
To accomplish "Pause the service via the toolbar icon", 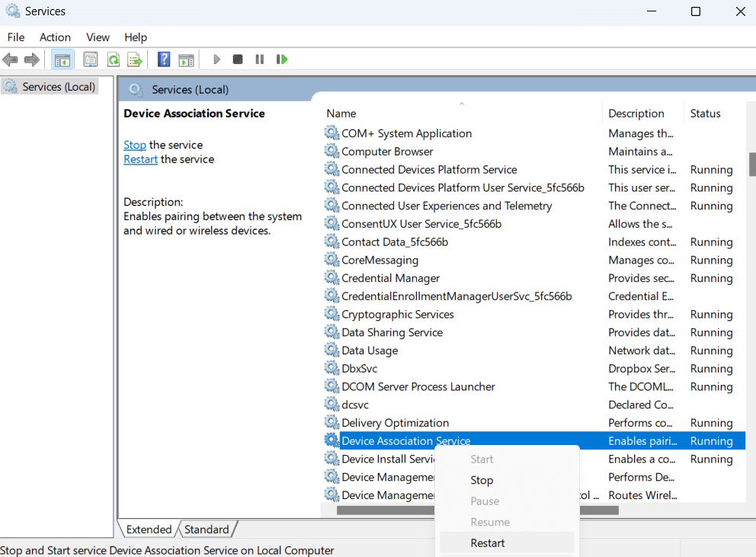I will (x=259, y=59).
